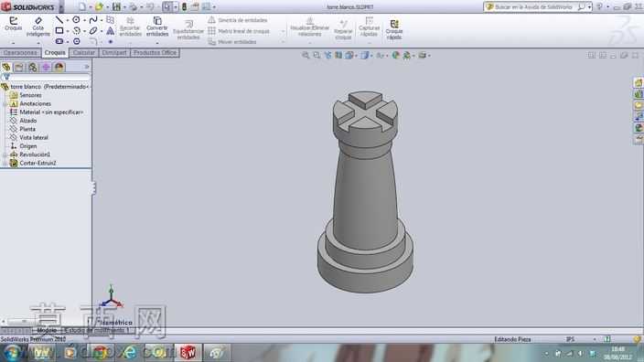Select the Spline sketch tool
Viewport: 644px width, 362px height.
[93, 20]
